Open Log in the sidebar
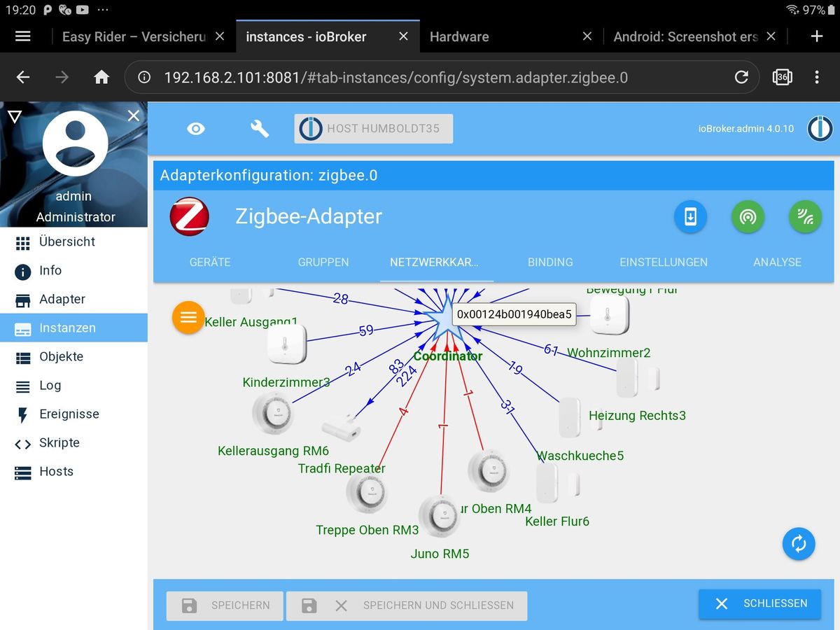Screen dimensions: 840x630 point(73,386)
